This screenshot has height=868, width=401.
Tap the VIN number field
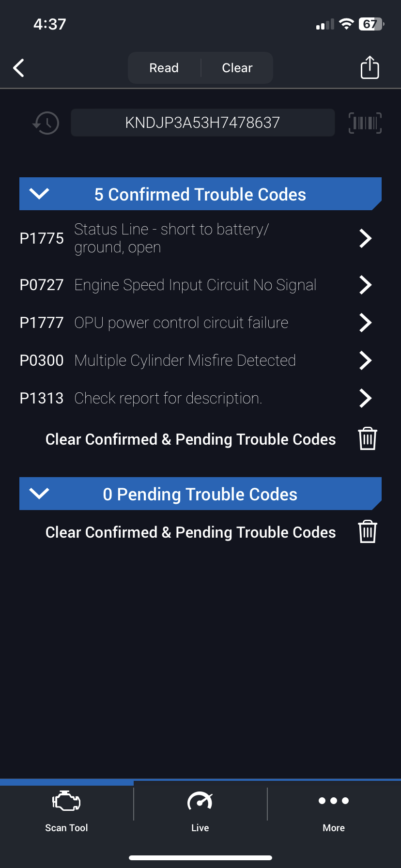202,123
